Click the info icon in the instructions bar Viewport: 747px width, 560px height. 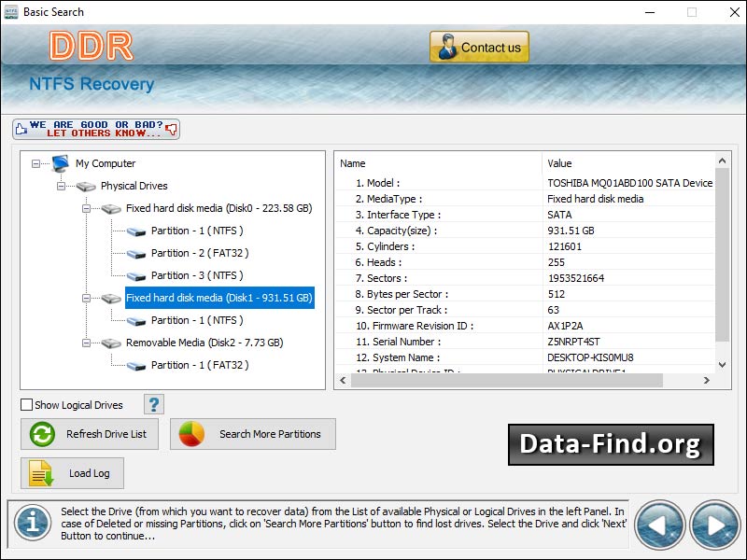point(33,525)
